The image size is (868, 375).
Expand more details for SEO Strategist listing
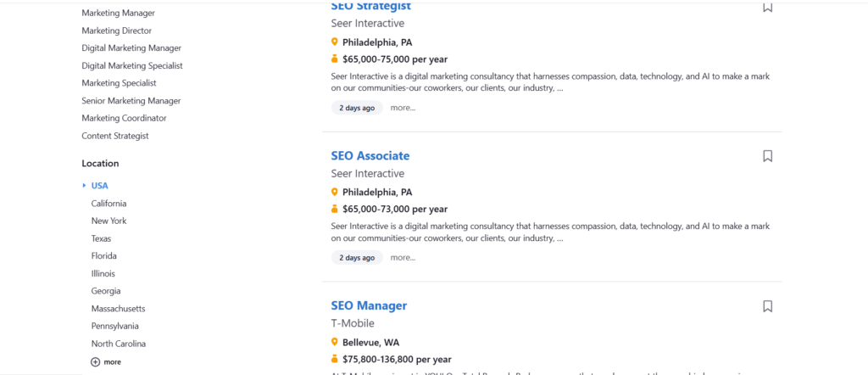click(x=403, y=108)
